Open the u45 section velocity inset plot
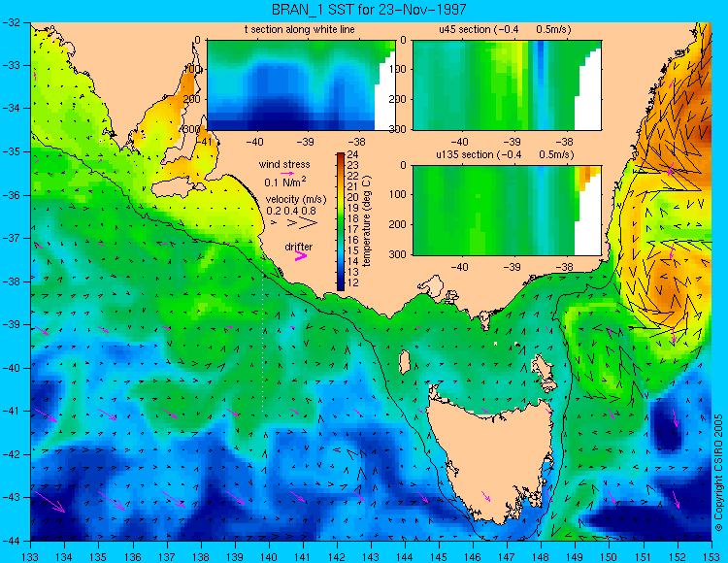The width and height of the screenshot is (728, 563). pyautogui.click(x=507, y=85)
